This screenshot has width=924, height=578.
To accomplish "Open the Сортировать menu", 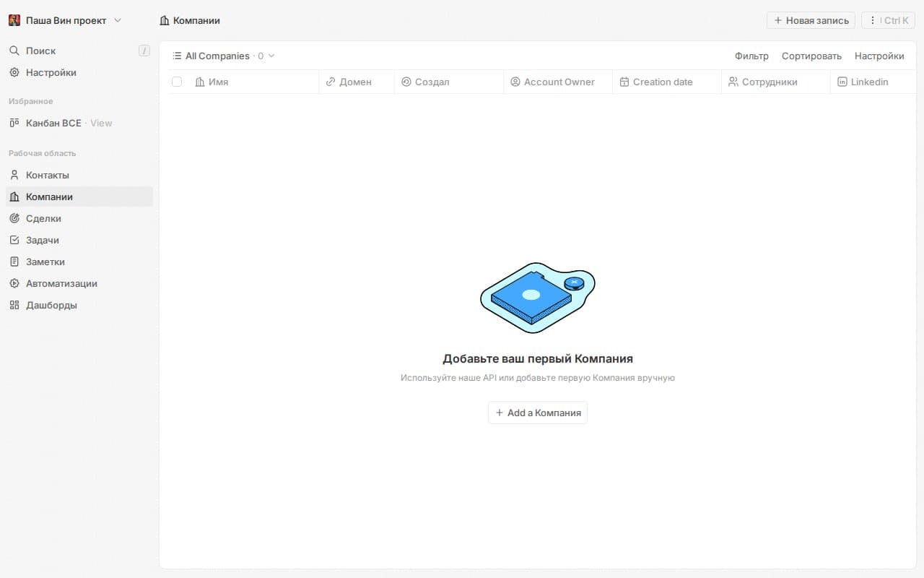I will [x=811, y=56].
